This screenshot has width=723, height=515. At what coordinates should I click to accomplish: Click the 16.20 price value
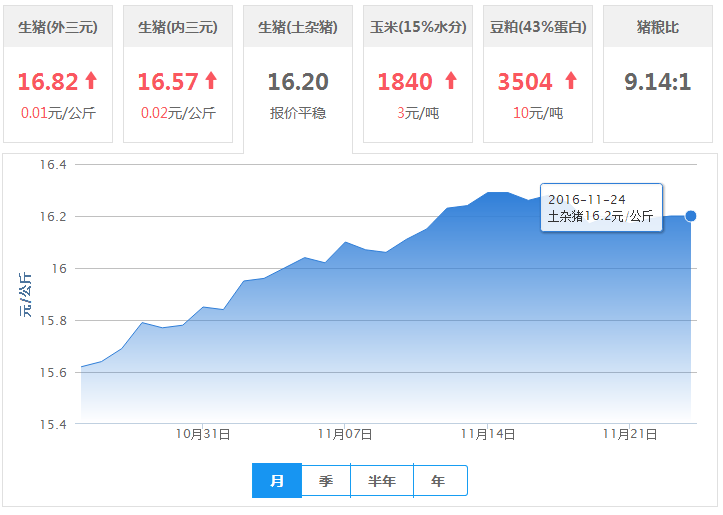point(298,82)
